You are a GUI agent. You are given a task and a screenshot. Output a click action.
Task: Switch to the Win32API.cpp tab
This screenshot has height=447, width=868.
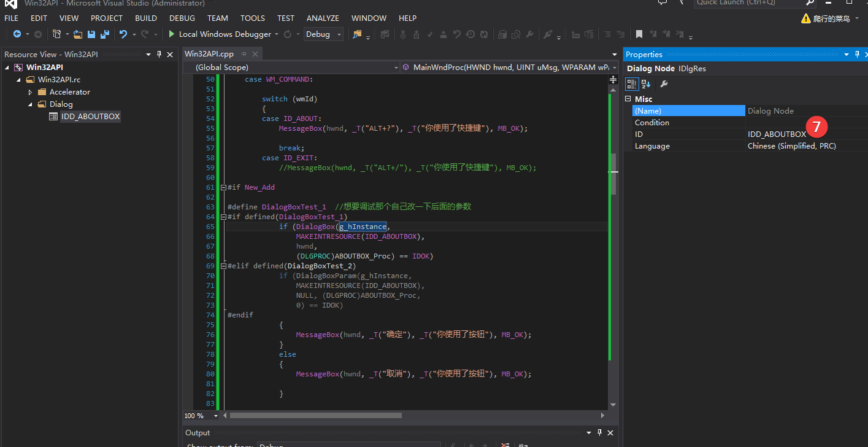209,54
